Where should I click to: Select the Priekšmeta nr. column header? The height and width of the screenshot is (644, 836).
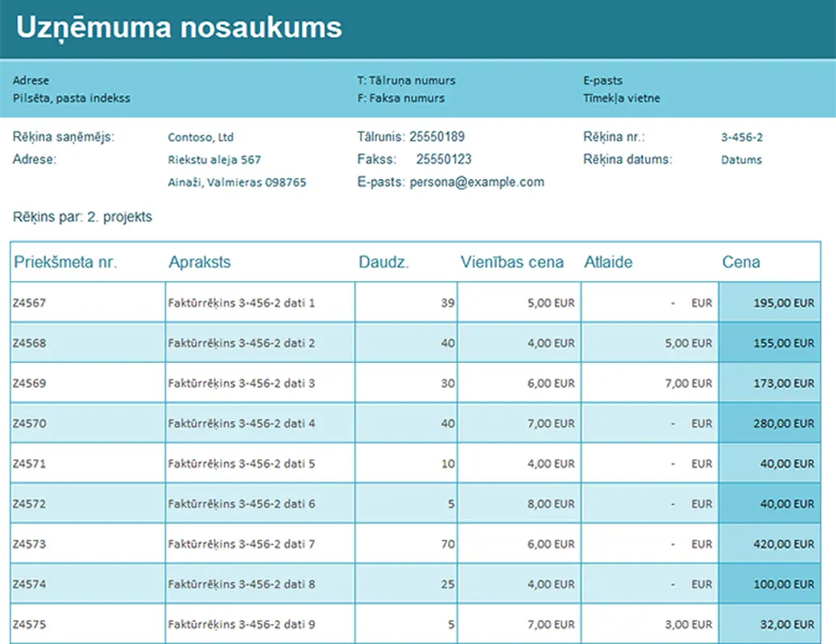pos(65,262)
